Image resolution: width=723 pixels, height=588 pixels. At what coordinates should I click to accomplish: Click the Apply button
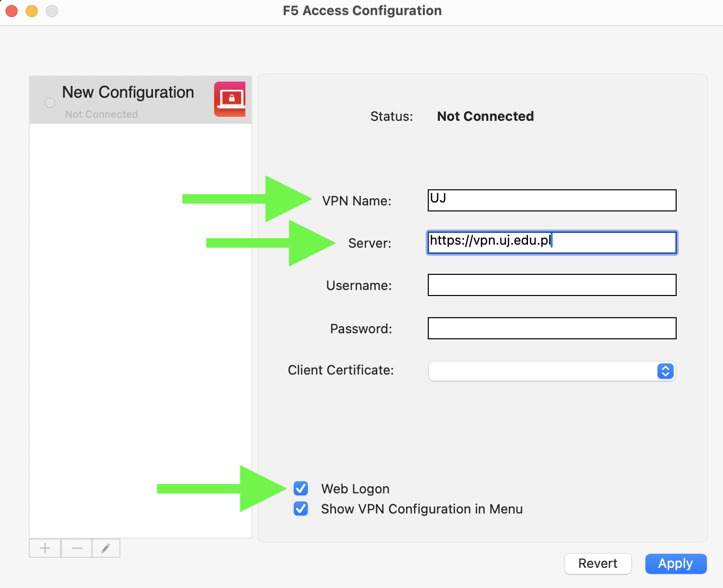pos(676,563)
